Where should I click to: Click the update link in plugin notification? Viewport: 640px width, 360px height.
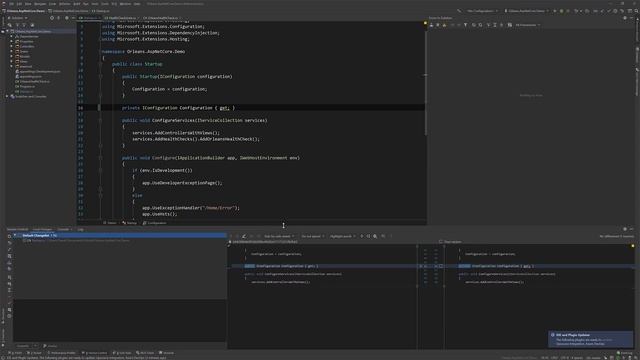(607, 340)
